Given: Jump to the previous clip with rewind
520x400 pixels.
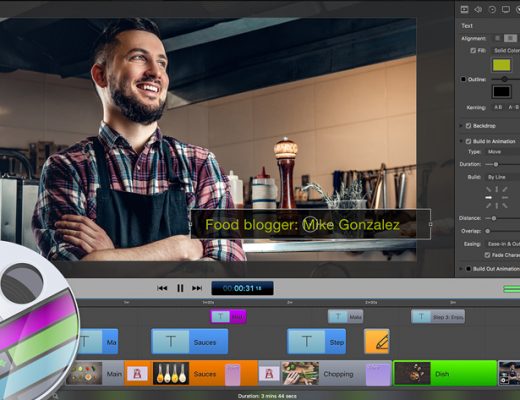Looking at the screenshot, I should [x=162, y=288].
